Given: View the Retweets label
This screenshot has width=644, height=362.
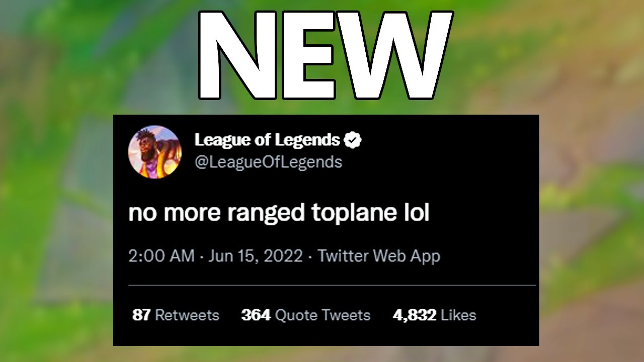Looking at the screenshot, I should point(187,315).
